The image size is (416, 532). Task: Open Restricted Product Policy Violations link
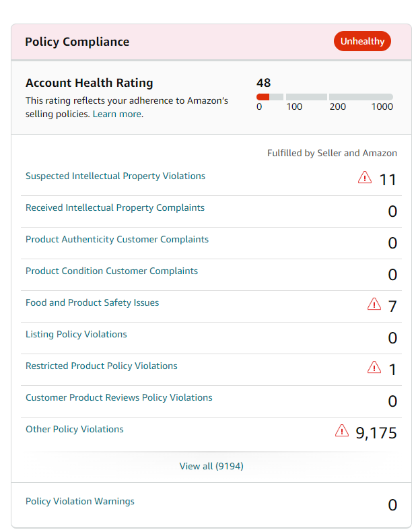[102, 366]
